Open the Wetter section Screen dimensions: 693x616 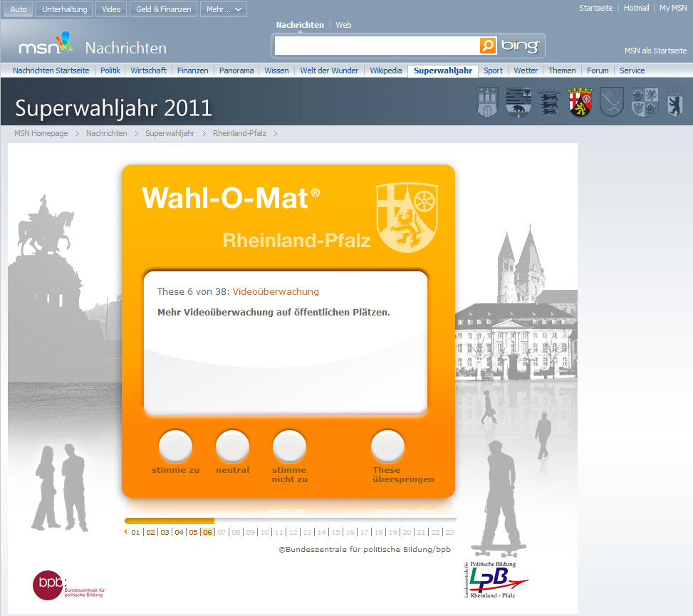click(x=526, y=71)
